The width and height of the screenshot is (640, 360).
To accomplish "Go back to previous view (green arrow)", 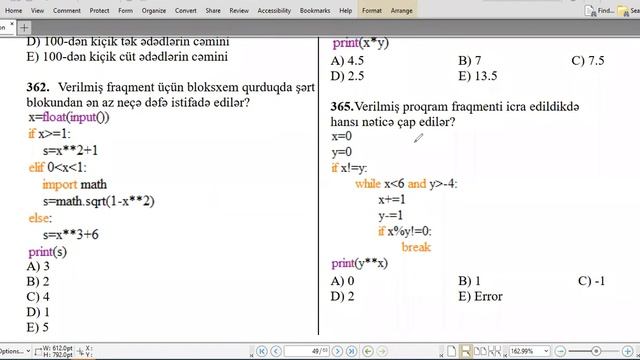I will click(368, 351).
